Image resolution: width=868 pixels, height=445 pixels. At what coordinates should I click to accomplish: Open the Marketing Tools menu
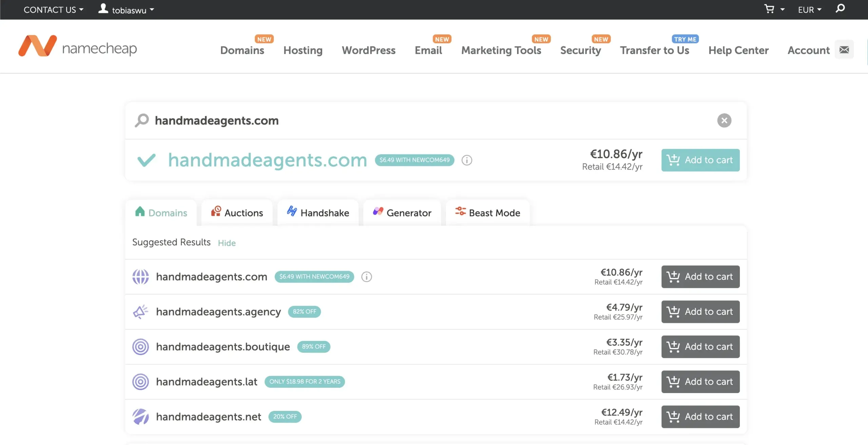click(x=501, y=50)
